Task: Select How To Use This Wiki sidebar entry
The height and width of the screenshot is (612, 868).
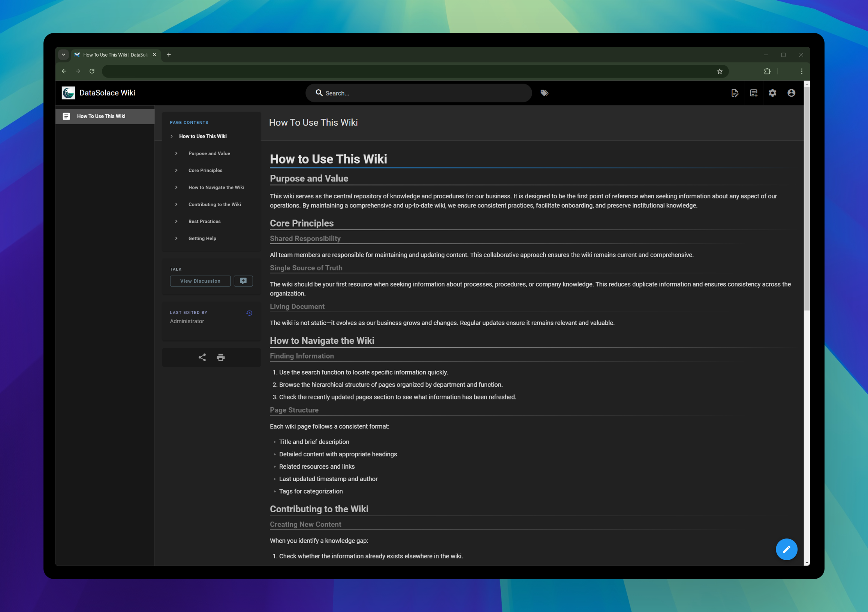Action: click(x=101, y=116)
